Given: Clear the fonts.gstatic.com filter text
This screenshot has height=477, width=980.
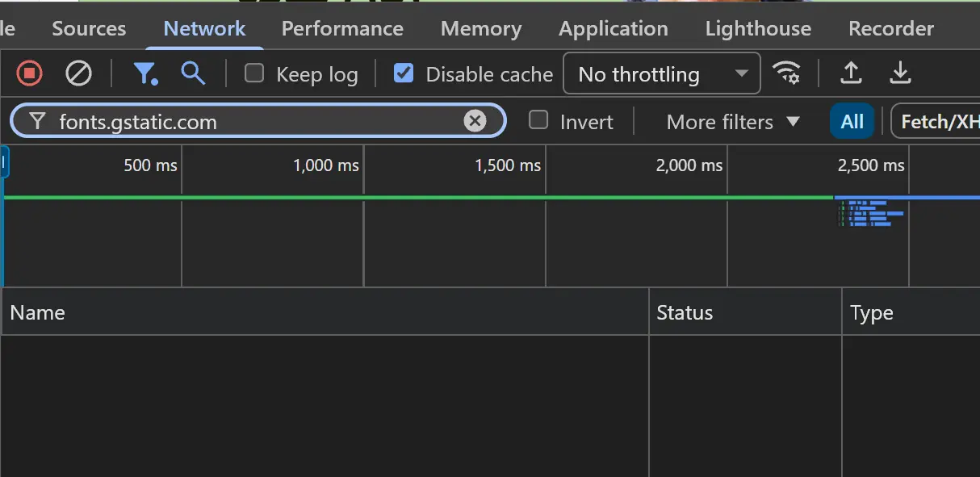Looking at the screenshot, I should click(475, 121).
